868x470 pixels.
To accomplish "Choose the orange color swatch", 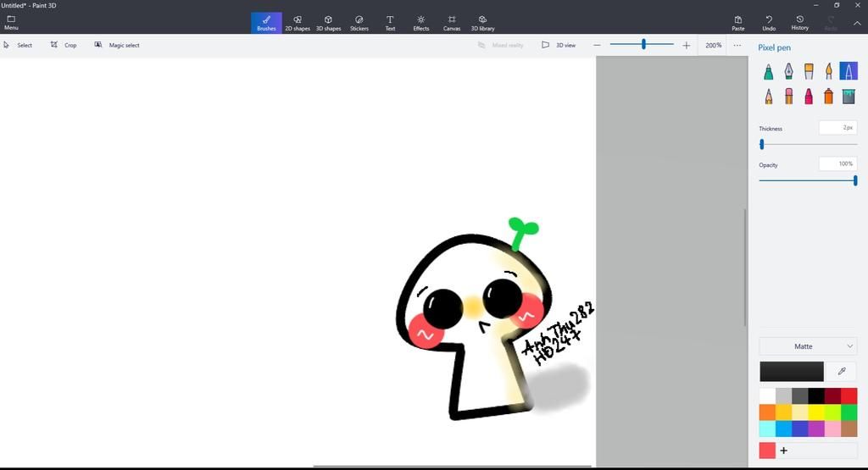I will (767, 412).
